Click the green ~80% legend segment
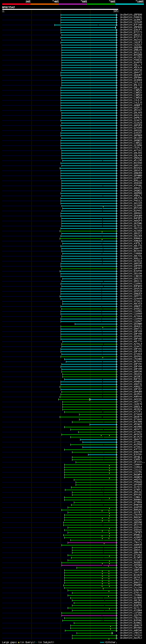The image size is (146, 644). (101, 4)
